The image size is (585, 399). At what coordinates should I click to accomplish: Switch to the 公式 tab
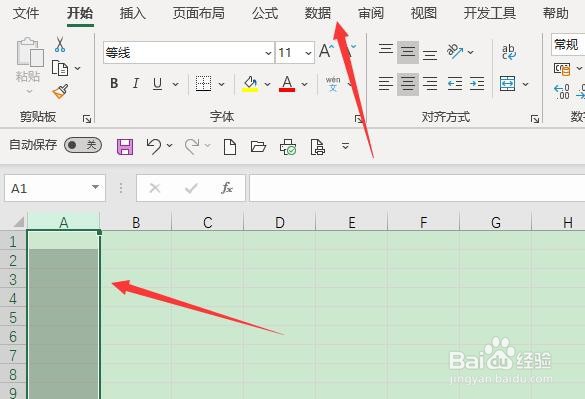pos(265,14)
